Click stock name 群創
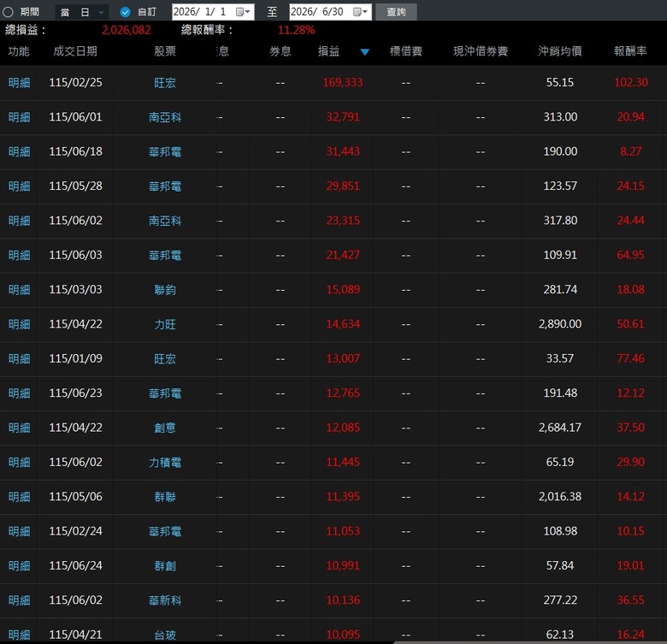Screen dimensions: 667x644 [165, 565]
